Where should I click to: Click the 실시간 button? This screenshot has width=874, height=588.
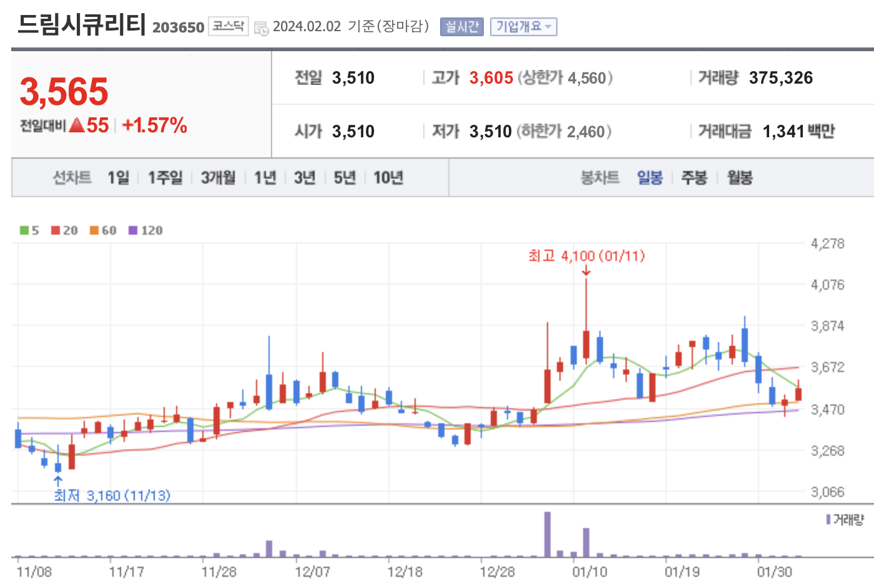[462, 27]
